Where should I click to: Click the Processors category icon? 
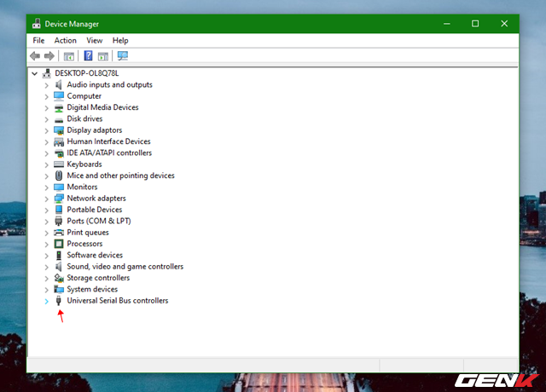point(59,244)
